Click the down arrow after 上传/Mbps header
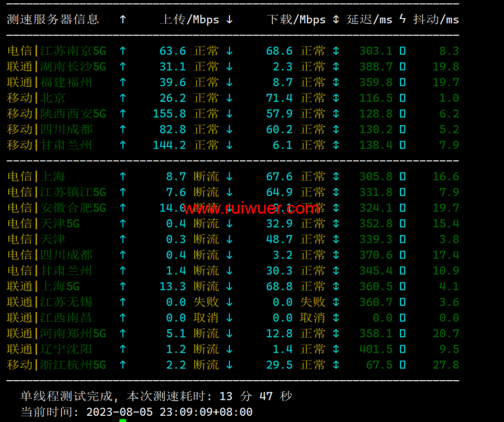Screen dimensions: 504x422 tap(229, 20)
